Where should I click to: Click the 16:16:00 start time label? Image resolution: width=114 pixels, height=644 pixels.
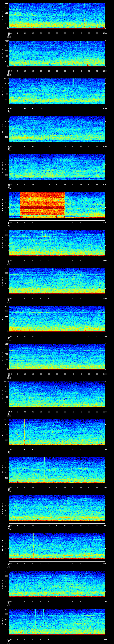[x=9, y=109]
